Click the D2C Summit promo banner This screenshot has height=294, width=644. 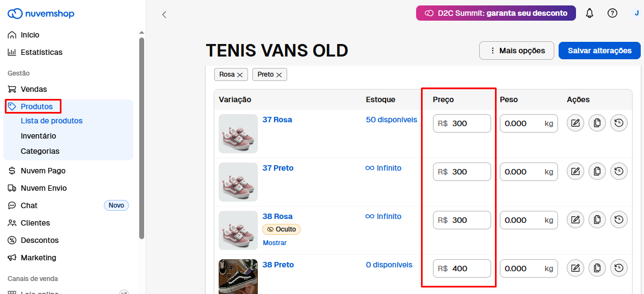[496, 13]
